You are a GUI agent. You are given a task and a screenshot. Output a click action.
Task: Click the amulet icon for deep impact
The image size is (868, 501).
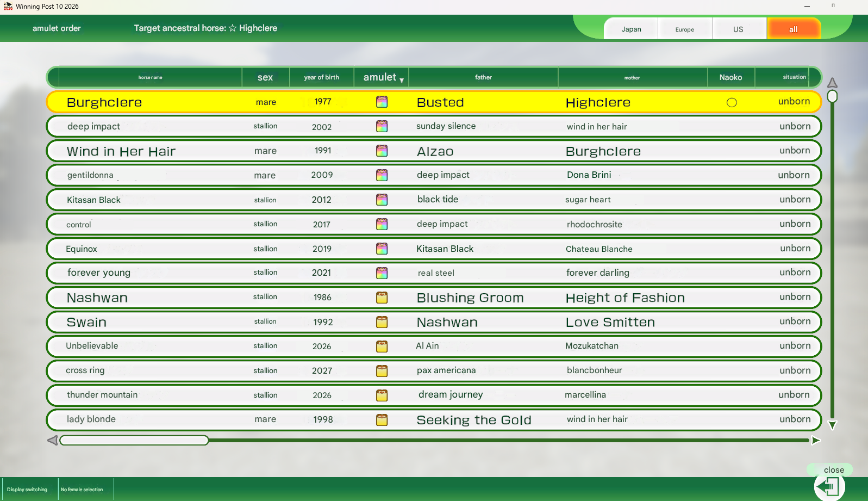coord(382,126)
